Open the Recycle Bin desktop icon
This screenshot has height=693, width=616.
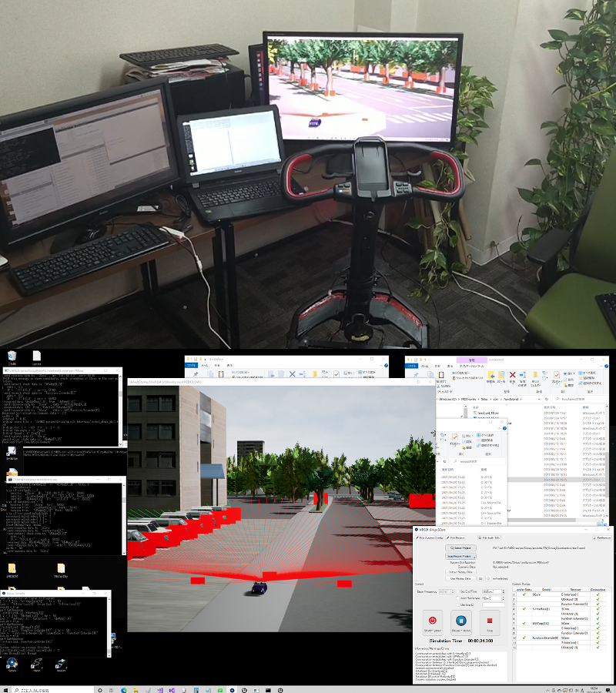[x=12, y=357]
